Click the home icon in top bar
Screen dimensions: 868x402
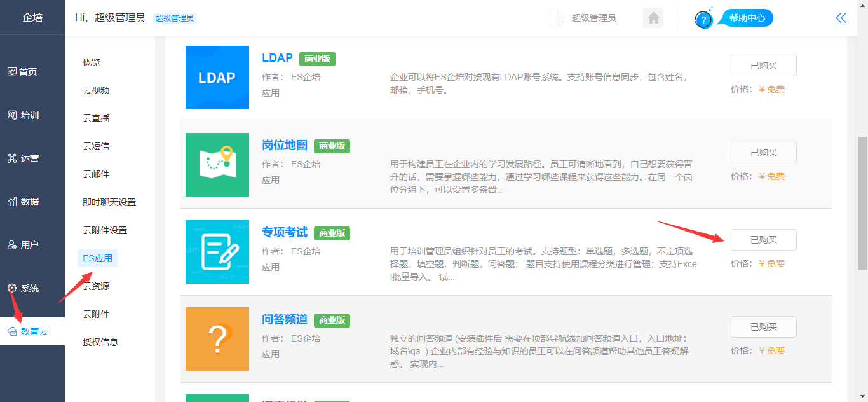click(653, 18)
